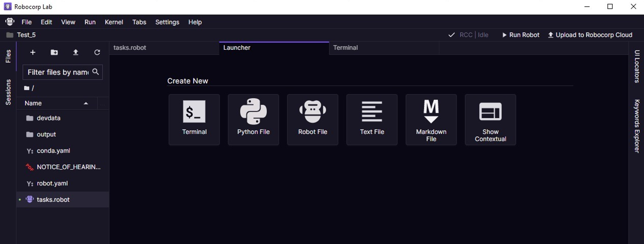Open the Kernel menu
This screenshot has height=244, width=644.
[x=114, y=22]
